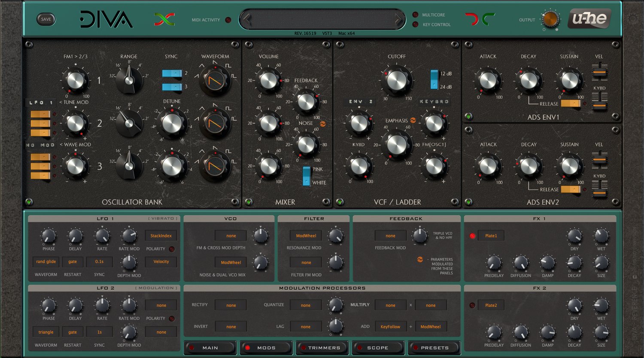Open Oscillator Bank module menu triangle
644x358 pixels.
pyautogui.click(x=29, y=202)
